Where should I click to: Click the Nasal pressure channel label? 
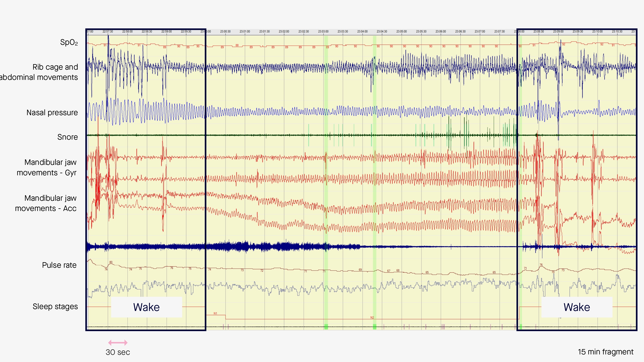click(x=52, y=113)
